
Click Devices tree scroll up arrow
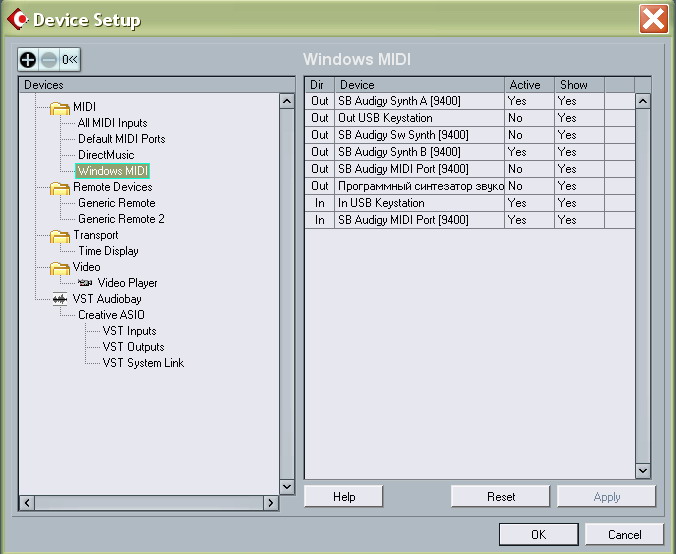pos(287,101)
